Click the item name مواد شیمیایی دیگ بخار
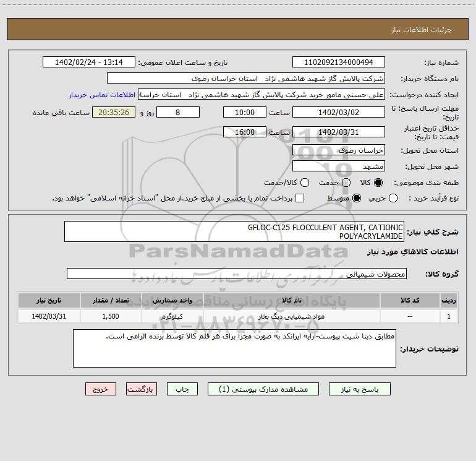This screenshot has height=461, width=476. tap(291, 316)
